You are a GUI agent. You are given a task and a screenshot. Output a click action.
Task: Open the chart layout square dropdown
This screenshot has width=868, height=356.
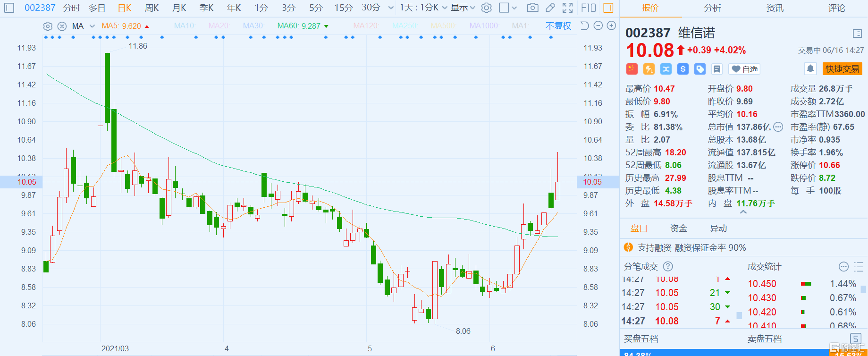pos(508,8)
